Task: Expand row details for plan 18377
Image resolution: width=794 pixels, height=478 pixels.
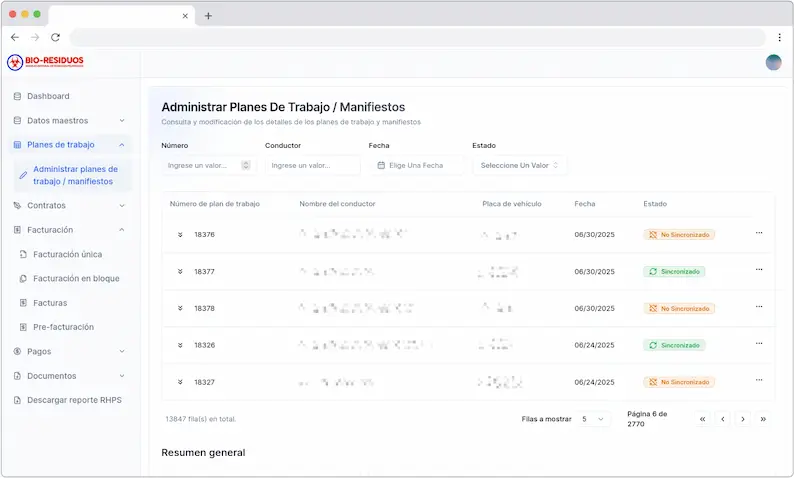Action: 181,271
